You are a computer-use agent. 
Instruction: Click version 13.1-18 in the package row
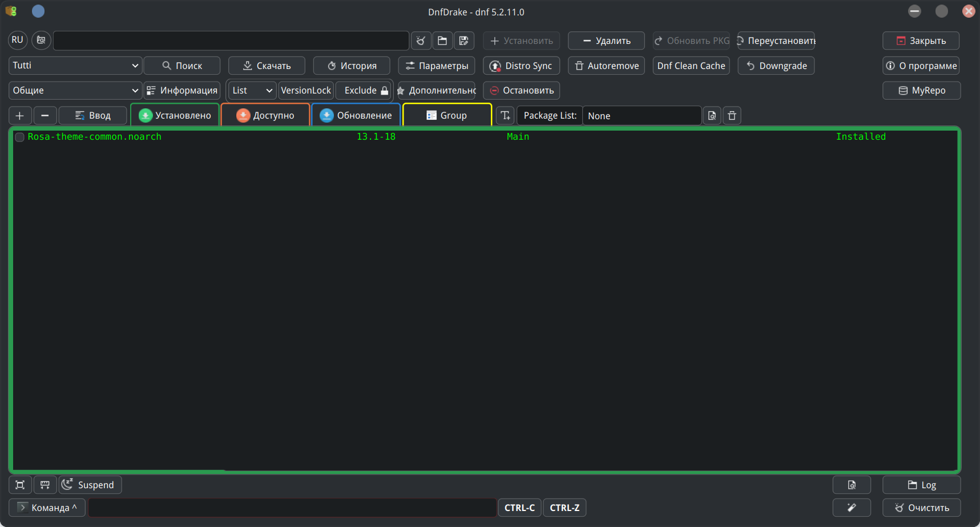376,137
